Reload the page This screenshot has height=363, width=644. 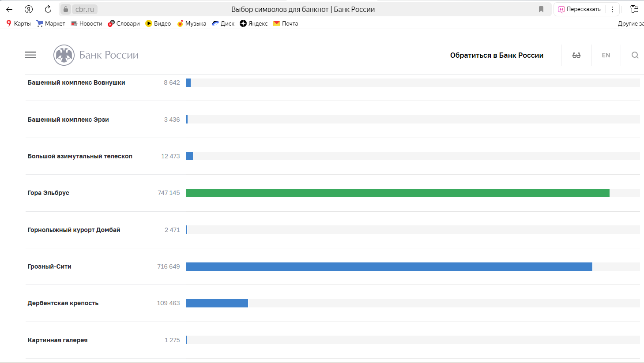coord(48,9)
